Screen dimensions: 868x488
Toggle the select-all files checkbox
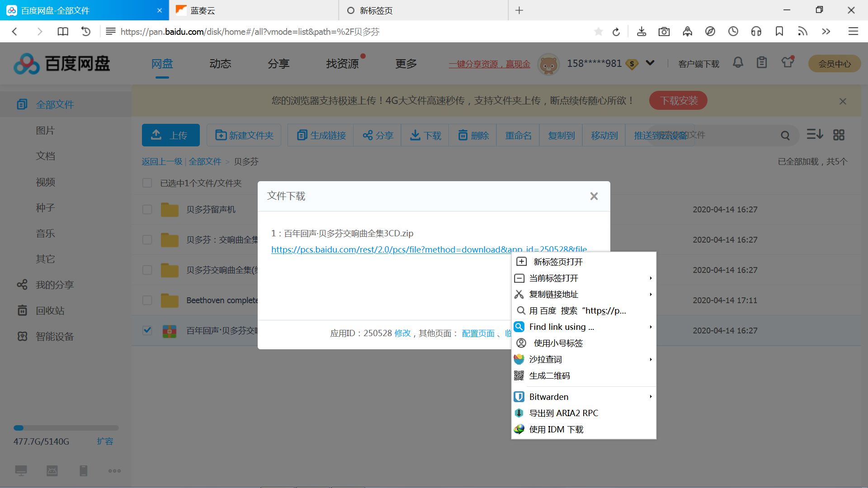pyautogui.click(x=147, y=183)
